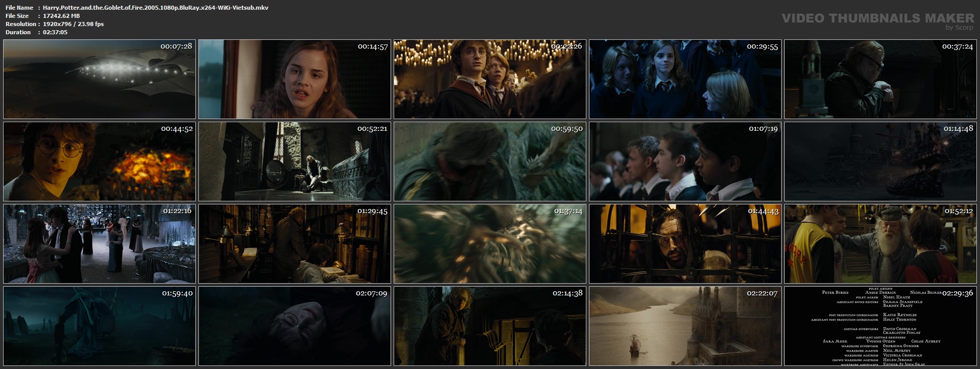Open the castle lake thumbnail 02:22:07

pos(685,326)
